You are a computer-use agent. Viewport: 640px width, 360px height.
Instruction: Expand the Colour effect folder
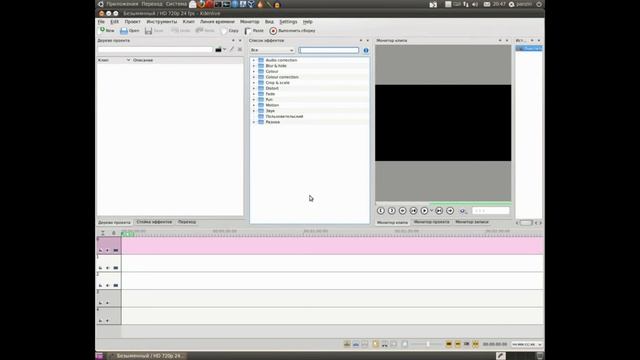pos(253,71)
